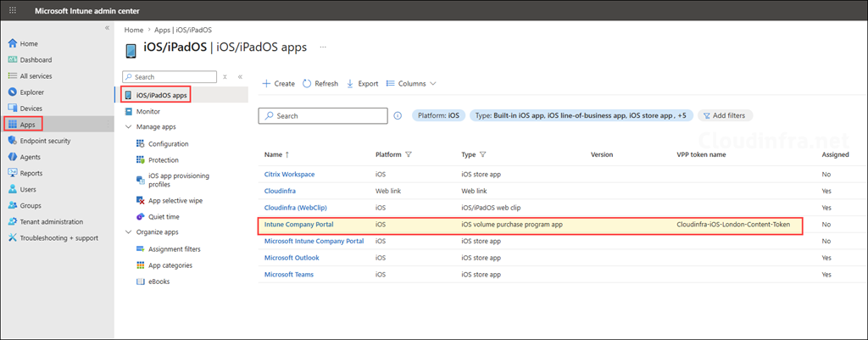The image size is (868, 340).
Task: Click the Home icon in sidebar
Action: (13, 44)
